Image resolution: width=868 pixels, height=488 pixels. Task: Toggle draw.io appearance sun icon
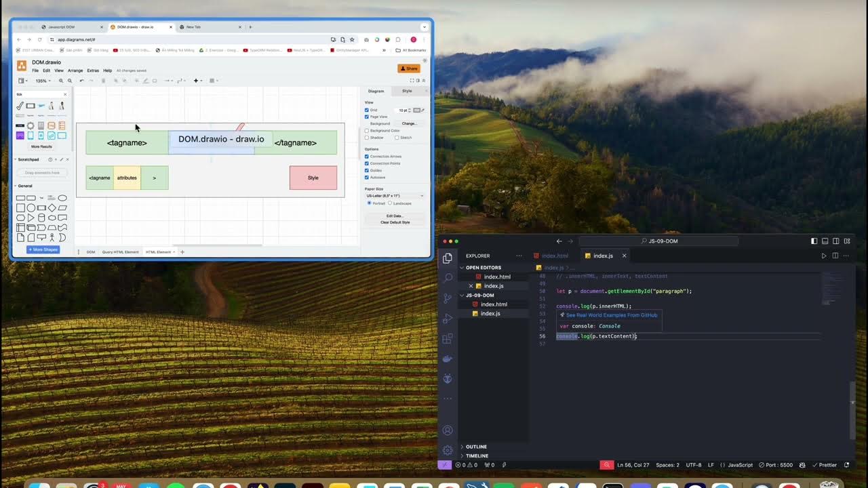pos(425,61)
